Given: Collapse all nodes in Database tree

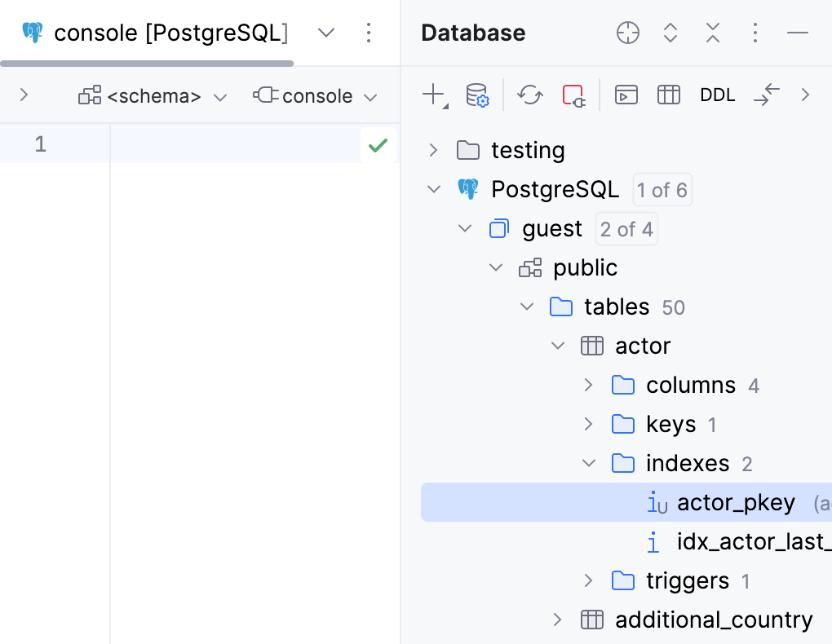Looking at the screenshot, I should [x=712, y=33].
